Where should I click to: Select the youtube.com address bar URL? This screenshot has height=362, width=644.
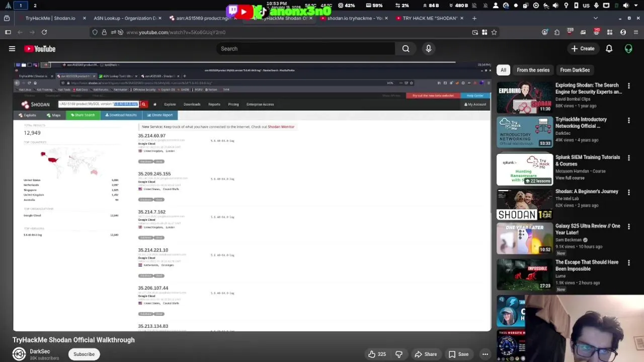[x=176, y=32]
